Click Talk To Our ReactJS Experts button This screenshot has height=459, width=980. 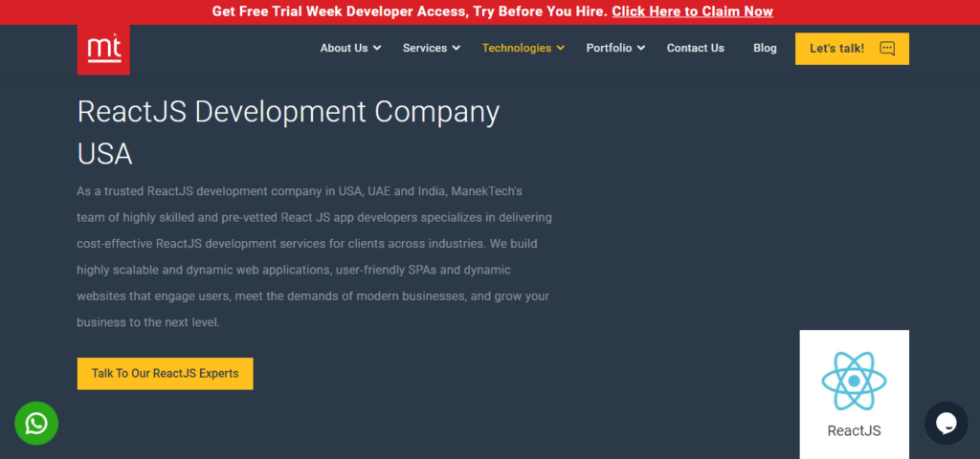pyautogui.click(x=165, y=374)
